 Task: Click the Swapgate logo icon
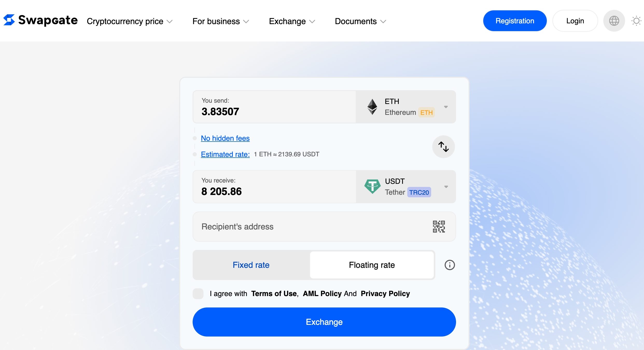pyautogui.click(x=9, y=20)
